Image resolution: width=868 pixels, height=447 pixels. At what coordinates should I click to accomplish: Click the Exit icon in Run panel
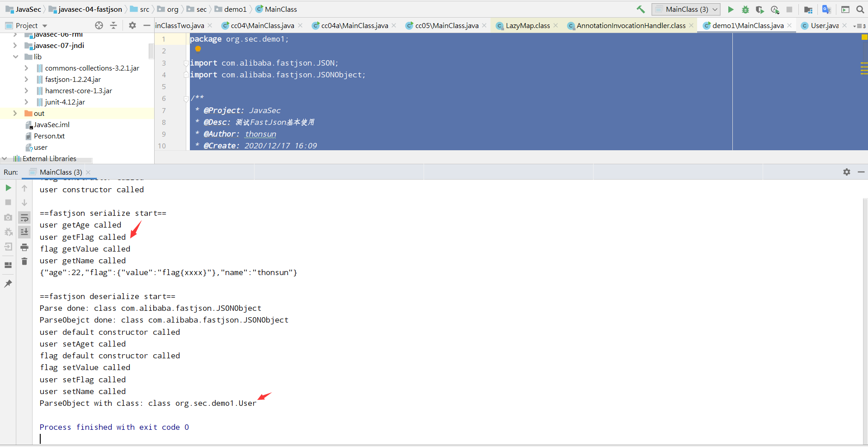(8, 247)
